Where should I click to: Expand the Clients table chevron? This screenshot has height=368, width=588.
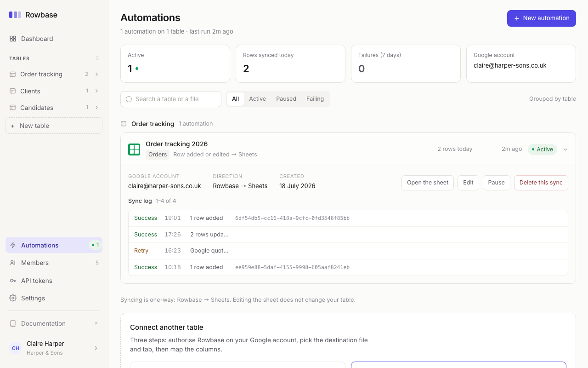coord(96,91)
